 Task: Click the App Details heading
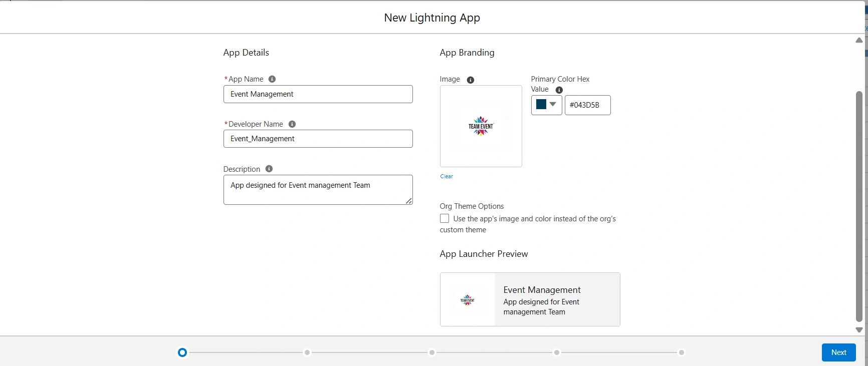[246, 53]
